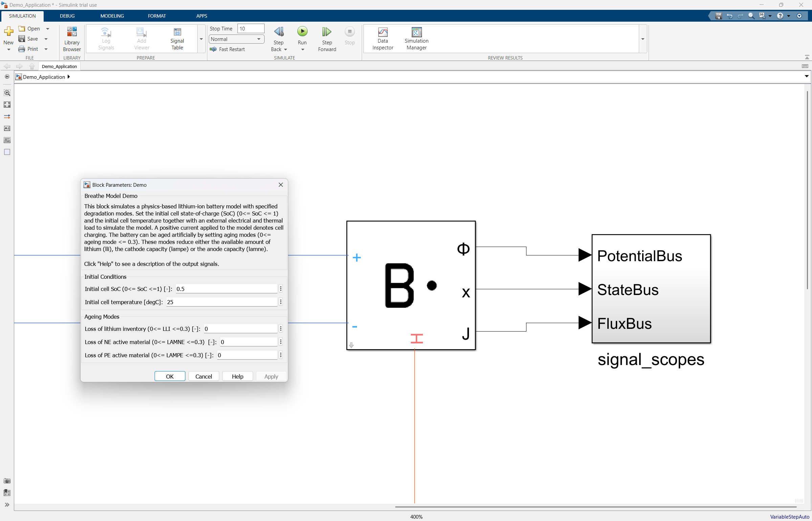Click the quick-access undo arrow
The height and width of the screenshot is (521, 812).
point(729,16)
